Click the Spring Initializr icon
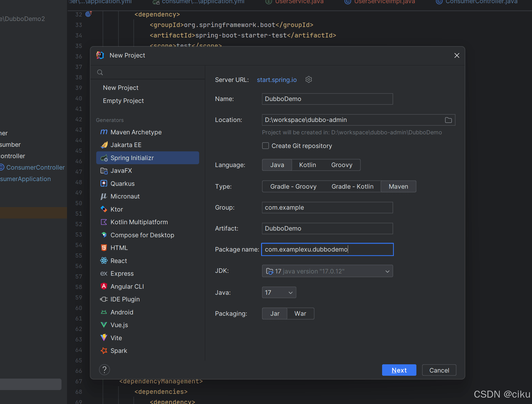 coord(104,158)
